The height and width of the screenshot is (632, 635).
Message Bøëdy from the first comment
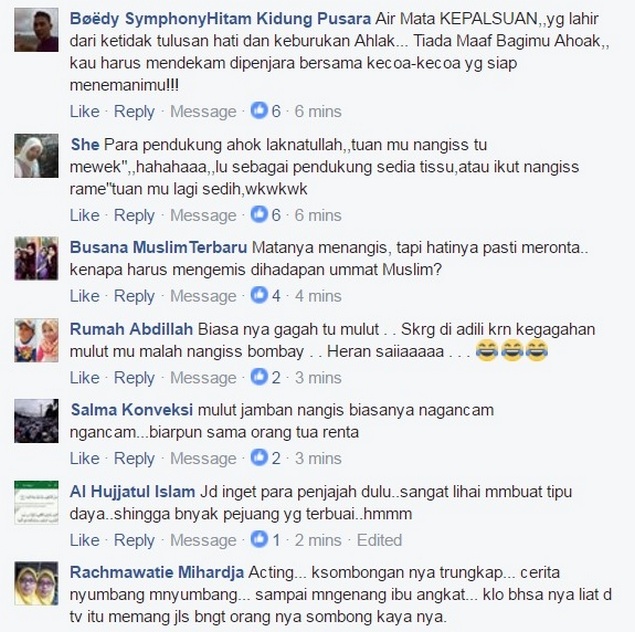point(203,111)
